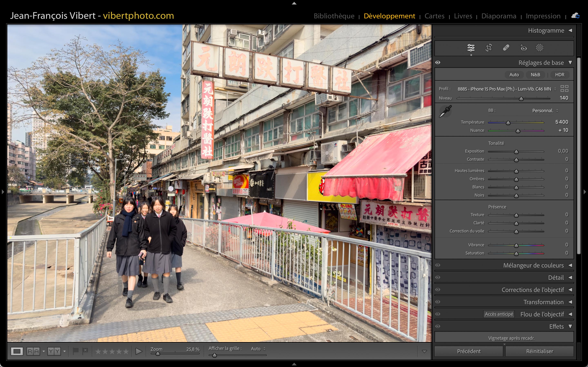Toggle Réglages de base panel visibility eye
This screenshot has width=588, height=367.
click(x=438, y=63)
